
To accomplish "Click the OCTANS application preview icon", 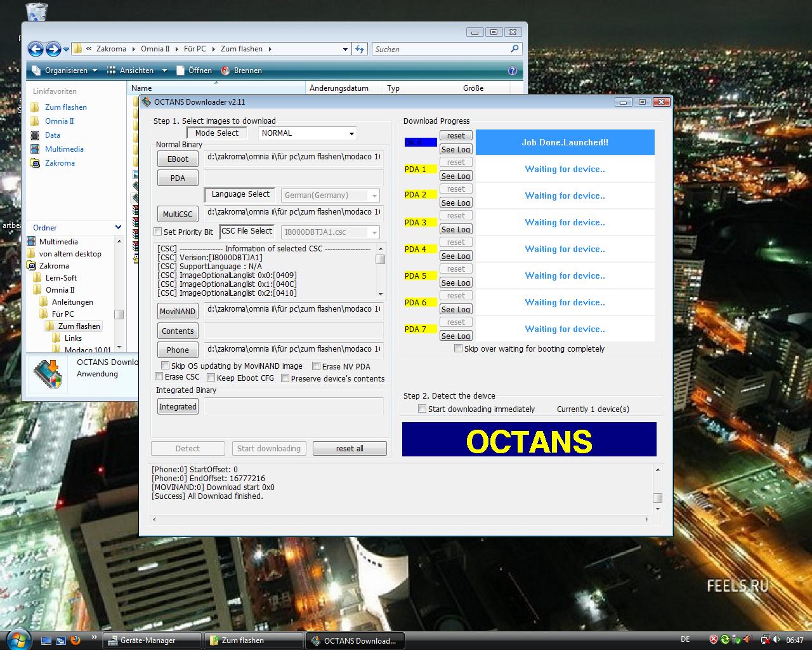I will pos(49,374).
